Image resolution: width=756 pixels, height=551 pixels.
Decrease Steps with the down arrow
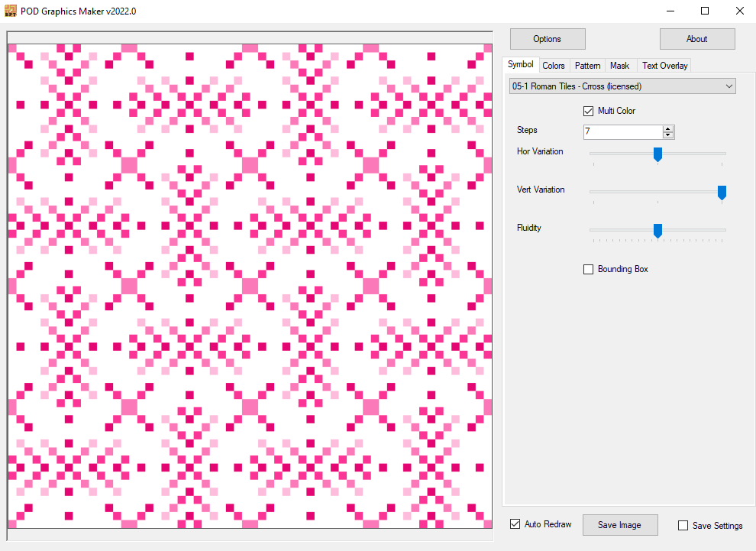click(667, 135)
